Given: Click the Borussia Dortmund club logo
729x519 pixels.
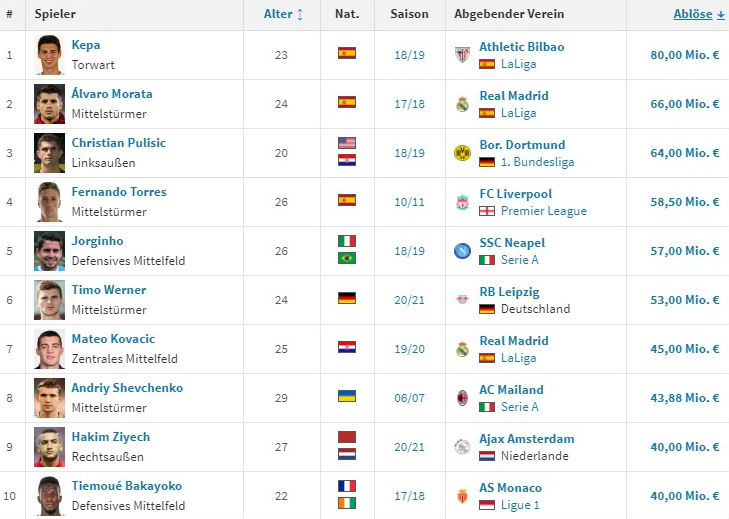Looking at the screenshot, I should (461, 153).
